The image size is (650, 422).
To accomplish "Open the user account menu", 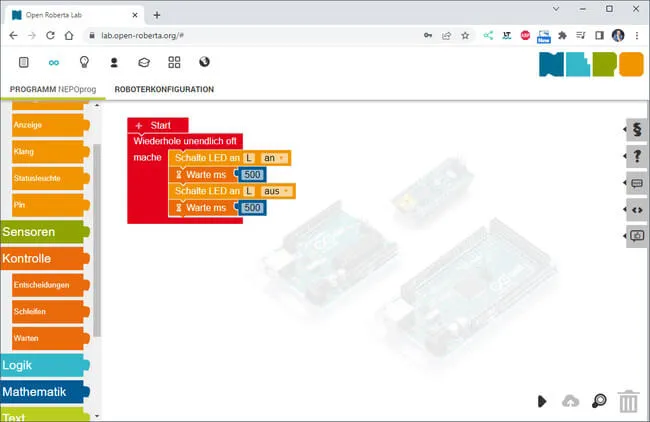I will tap(114, 62).
